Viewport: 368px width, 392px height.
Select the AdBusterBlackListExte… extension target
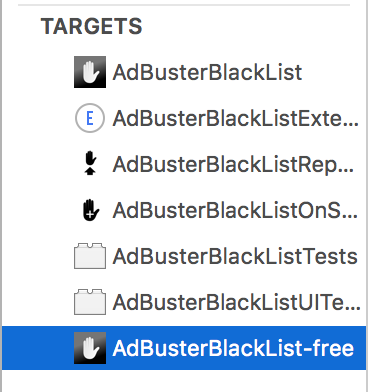(236, 118)
